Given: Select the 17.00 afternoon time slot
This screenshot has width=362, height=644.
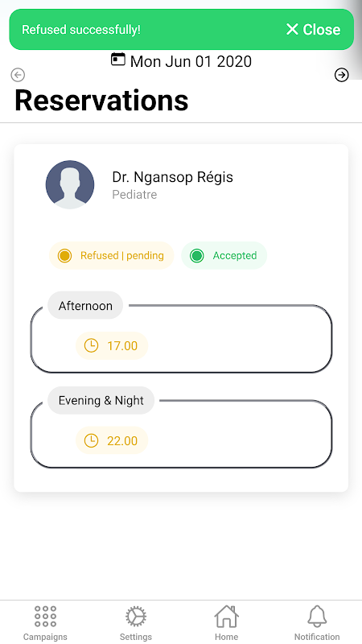Looking at the screenshot, I should (x=112, y=345).
